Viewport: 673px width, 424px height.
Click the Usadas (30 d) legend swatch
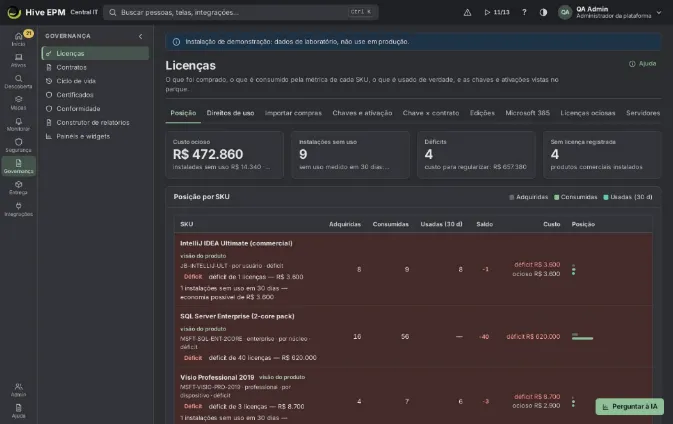click(x=606, y=197)
